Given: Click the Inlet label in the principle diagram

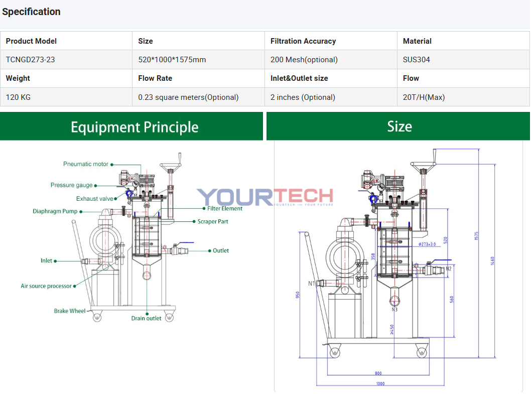Looking at the screenshot, I should [47, 260].
